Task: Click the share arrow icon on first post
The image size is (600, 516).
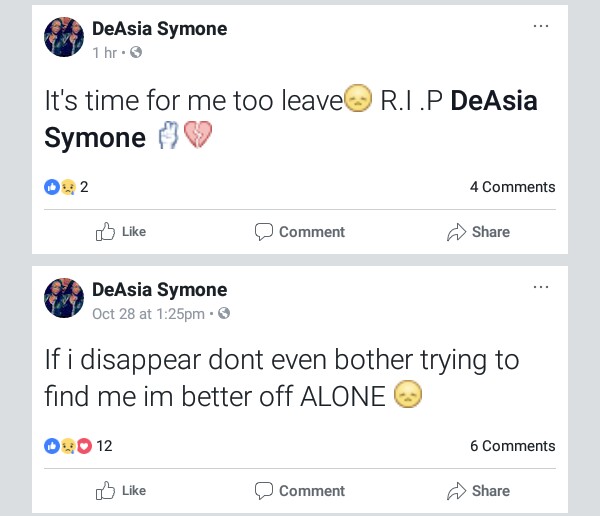Action: click(x=457, y=232)
